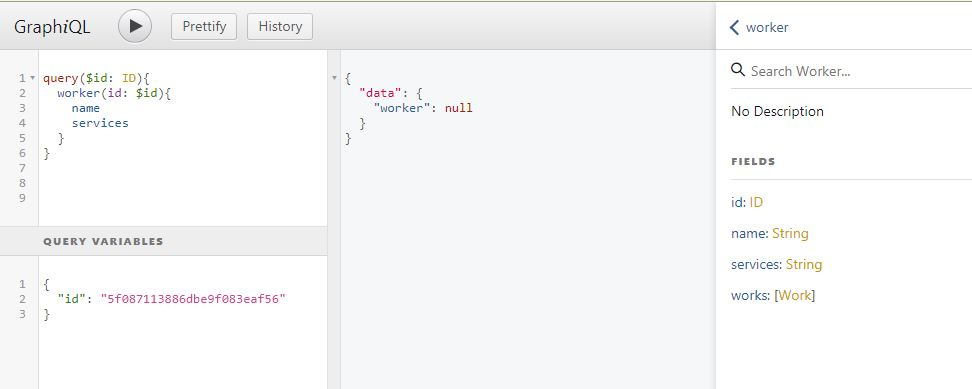The height and width of the screenshot is (389, 972).
Task: Click the "id" key in query variables
Action: (71, 299)
